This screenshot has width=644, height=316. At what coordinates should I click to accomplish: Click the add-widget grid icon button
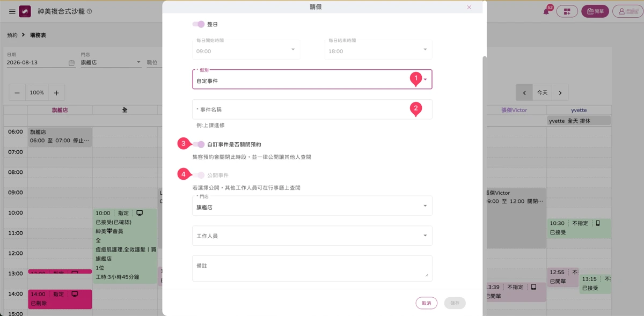pyautogui.click(x=567, y=11)
